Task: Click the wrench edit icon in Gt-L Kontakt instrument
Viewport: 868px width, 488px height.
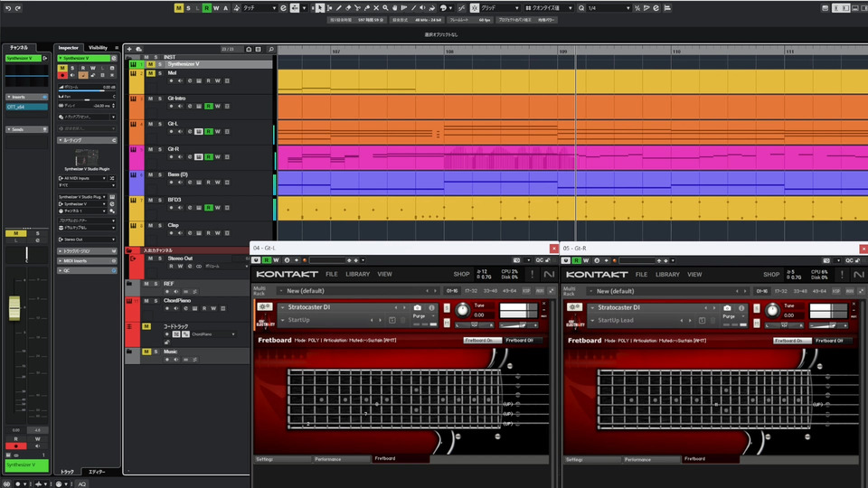Action: [x=264, y=307]
